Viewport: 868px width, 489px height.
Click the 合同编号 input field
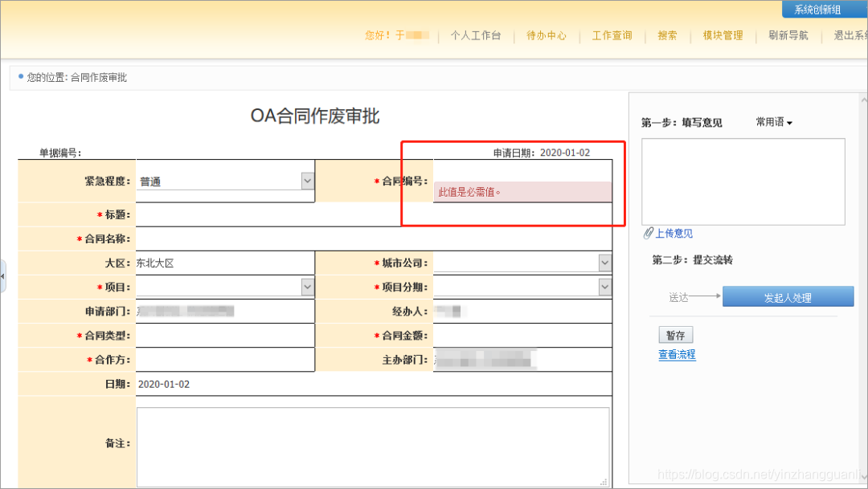coord(522,171)
